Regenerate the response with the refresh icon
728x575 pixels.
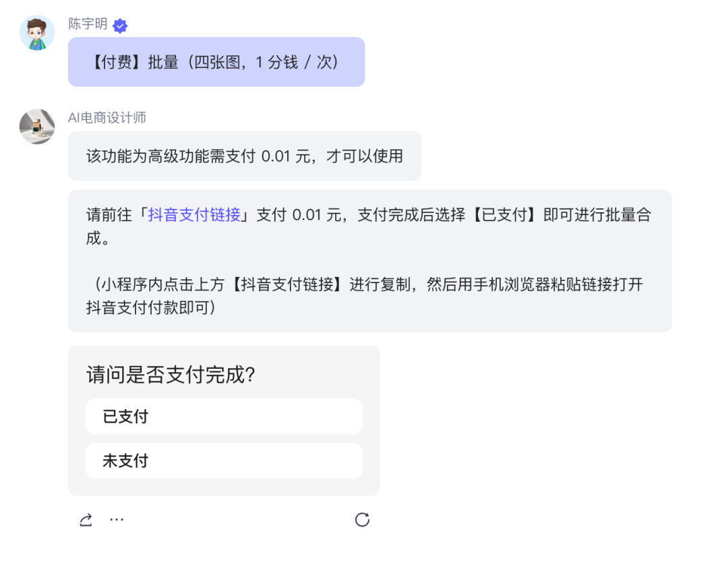362,520
